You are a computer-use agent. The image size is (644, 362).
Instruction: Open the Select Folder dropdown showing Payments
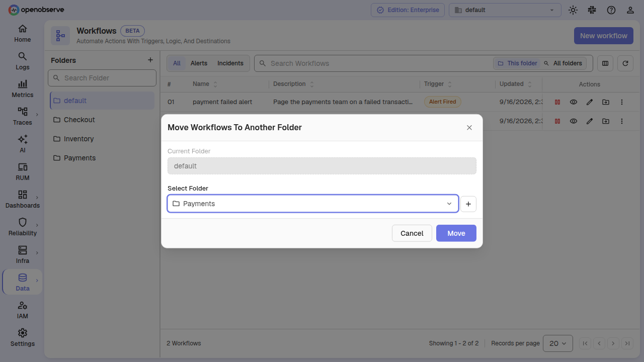313,204
